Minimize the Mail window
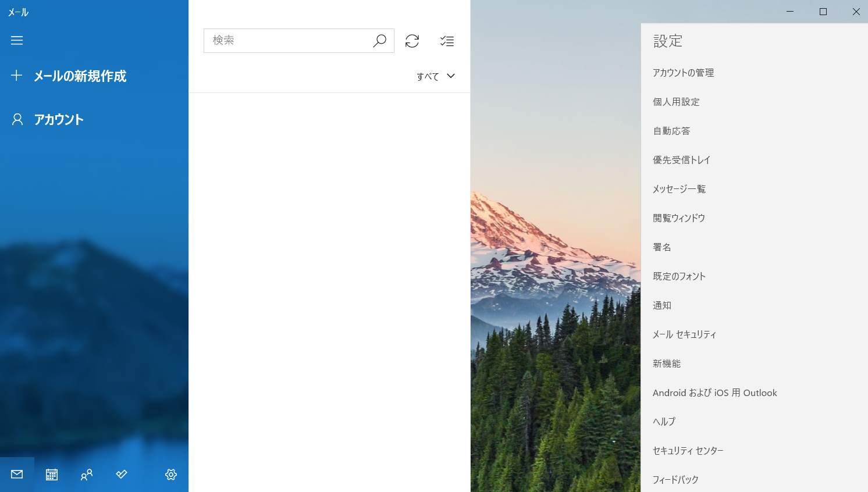The width and height of the screenshot is (868, 492). [x=790, y=12]
